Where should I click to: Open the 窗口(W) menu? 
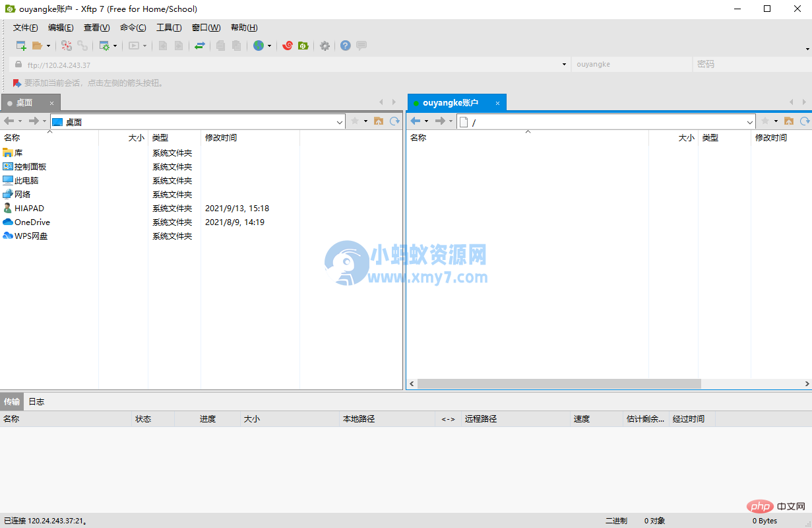coord(206,28)
